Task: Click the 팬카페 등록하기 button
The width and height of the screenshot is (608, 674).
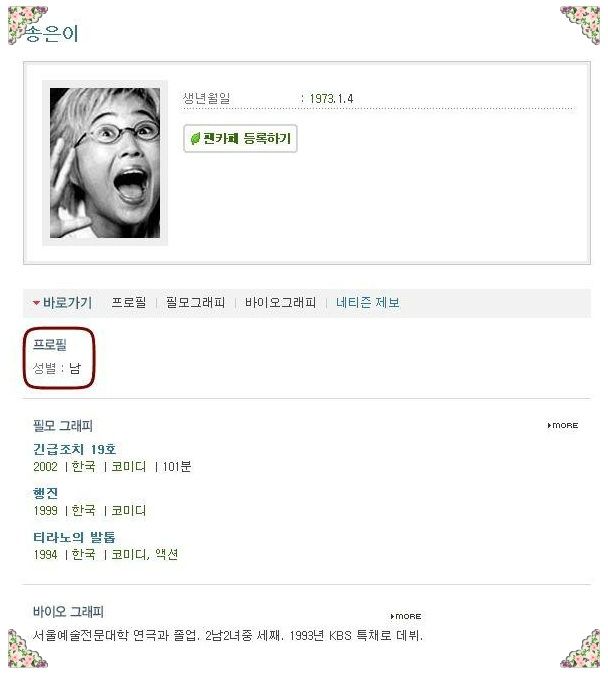Action: (240, 138)
